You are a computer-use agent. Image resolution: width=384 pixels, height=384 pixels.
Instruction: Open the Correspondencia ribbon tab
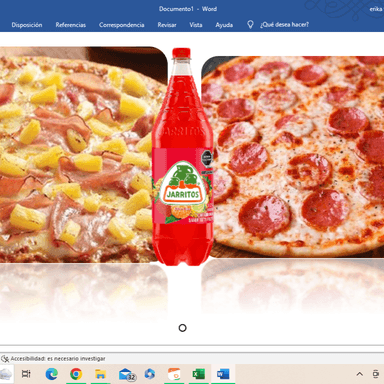121,25
